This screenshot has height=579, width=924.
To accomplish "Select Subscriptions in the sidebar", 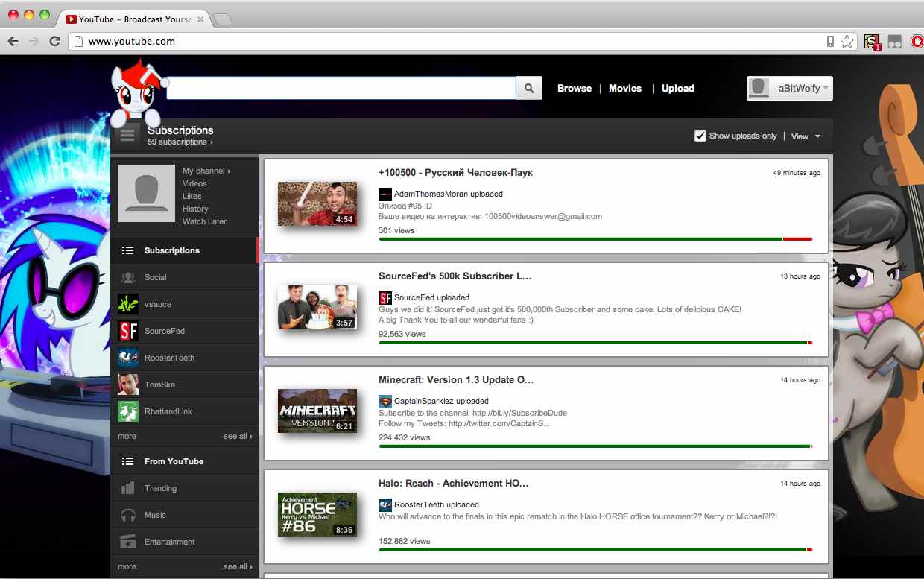I will tap(184, 250).
